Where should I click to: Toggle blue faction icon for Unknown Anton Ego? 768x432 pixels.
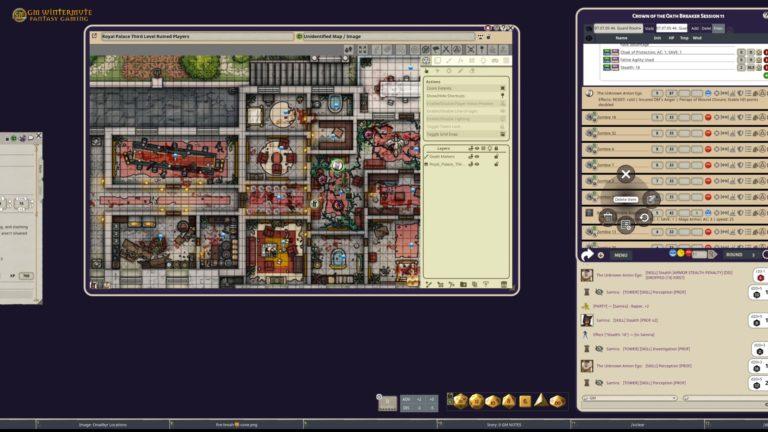click(x=708, y=93)
